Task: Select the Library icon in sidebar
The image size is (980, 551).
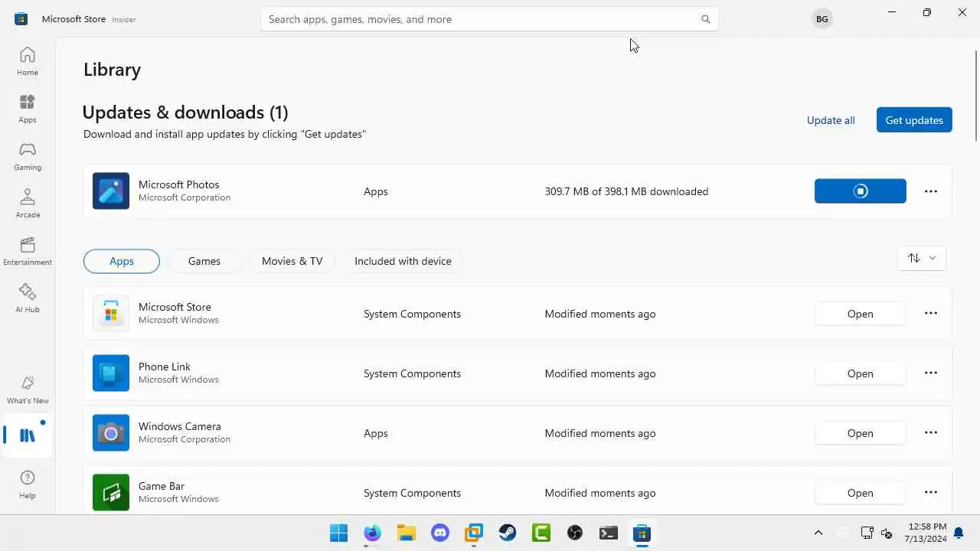Action: [x=28, y=435]
